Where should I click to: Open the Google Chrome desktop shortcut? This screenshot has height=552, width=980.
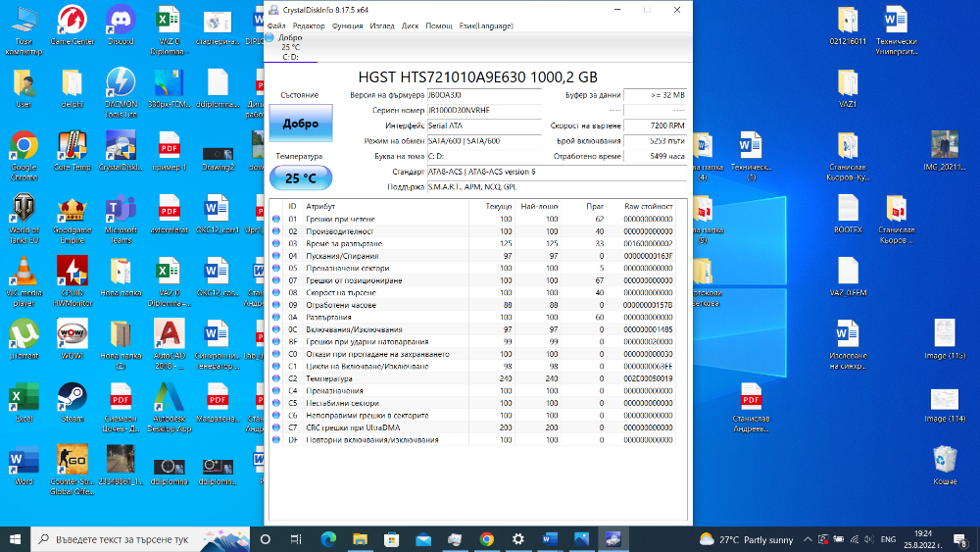pos(24,156)
